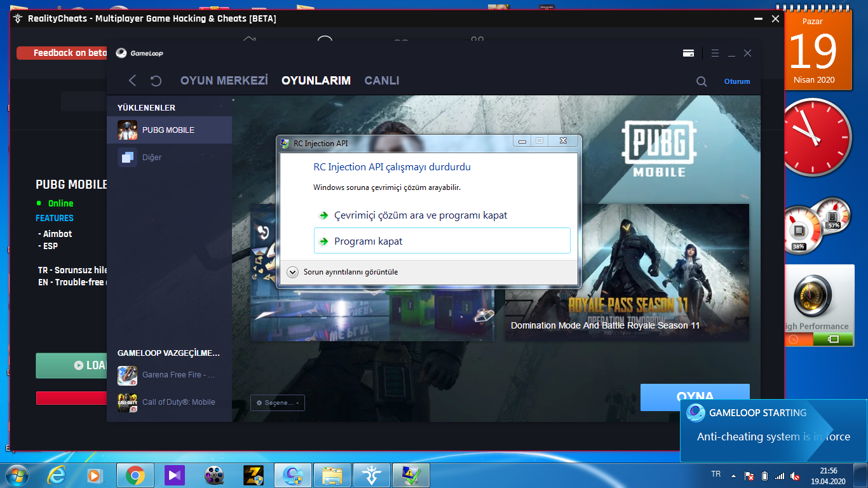The height and width of the screenshot is (488, 868).
Task: Show hidden system tray icons arrow
Action: click(734, 475)
